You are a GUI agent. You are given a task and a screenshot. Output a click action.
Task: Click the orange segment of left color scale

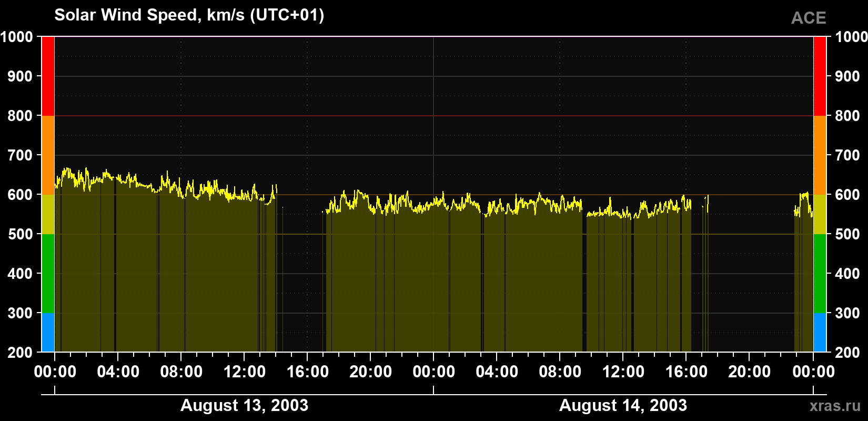[48, 155]
